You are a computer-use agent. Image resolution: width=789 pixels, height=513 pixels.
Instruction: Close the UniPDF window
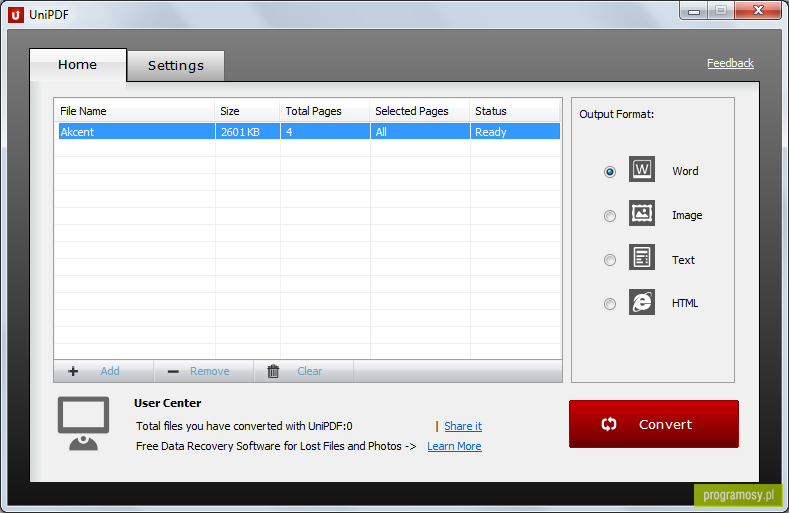tap(758, 10)
